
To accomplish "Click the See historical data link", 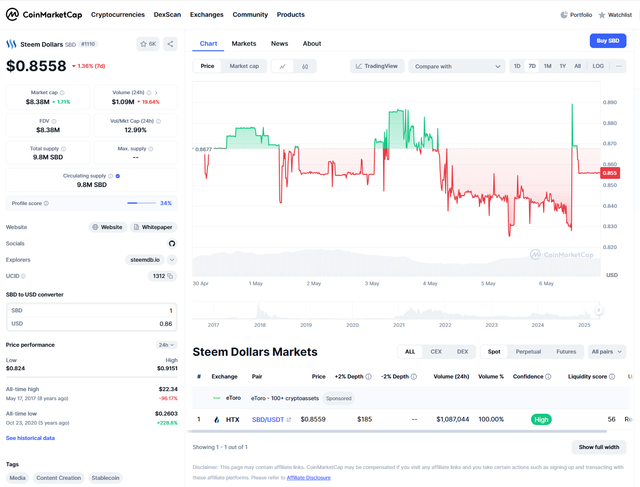I will pyautogui.click(x=30, y=438).
